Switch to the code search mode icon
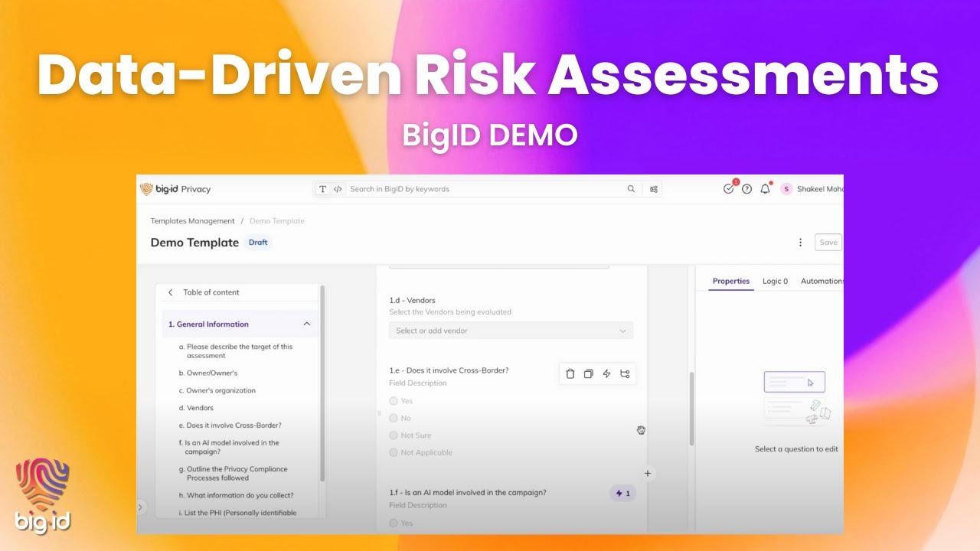Viewport: 980px width, 551px height. (338, 189)
